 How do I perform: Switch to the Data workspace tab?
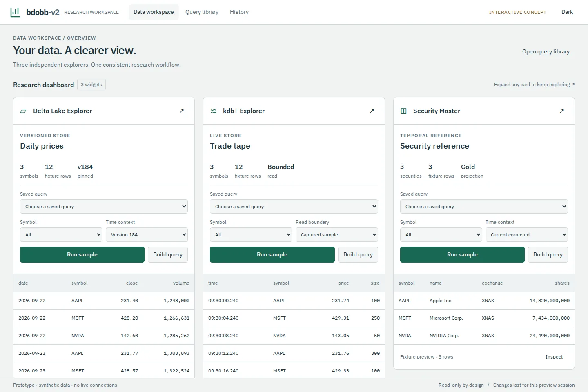tap(154, 12)
